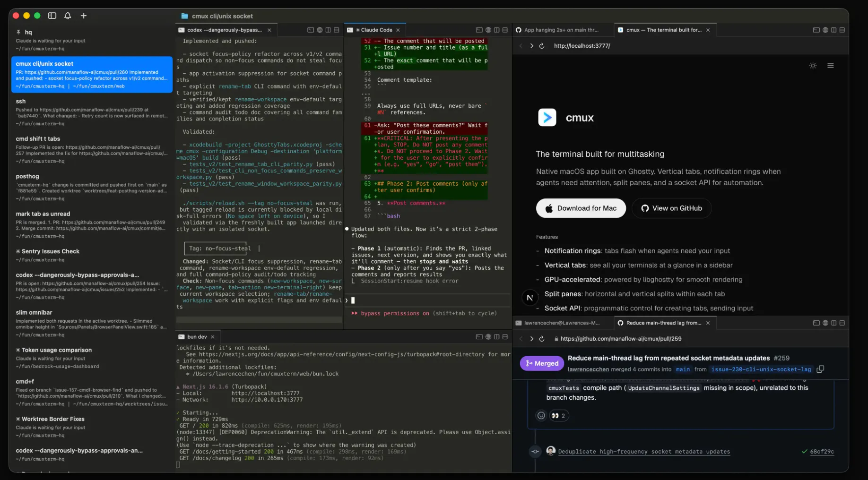Viewport: 868px width, 480px height.
Task: Split right icon in Claude Code pane header
Action: (497, 30)
